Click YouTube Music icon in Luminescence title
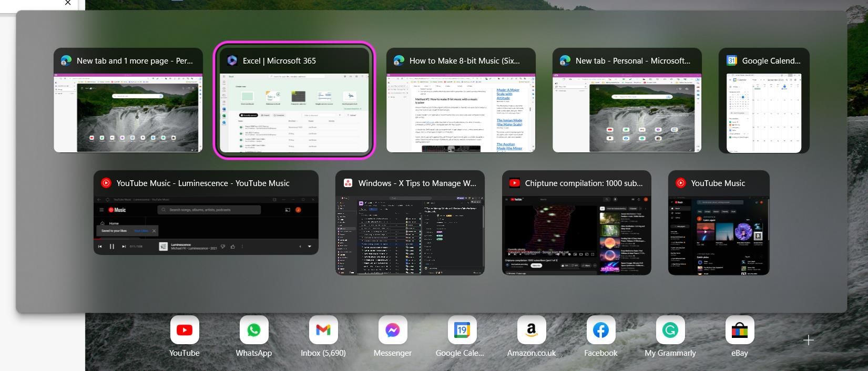Image resolution: width=868 pixels, height=371 pixels. click(106, 183)
